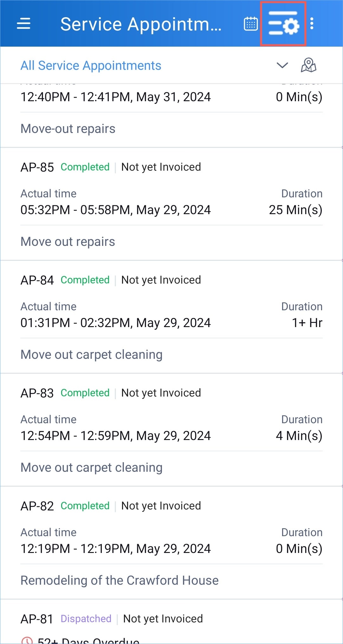Open appointment AP-81

37,619
